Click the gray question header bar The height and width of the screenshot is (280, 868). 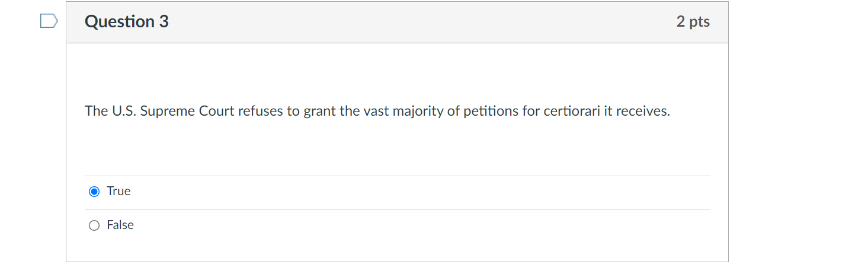[397, 22]
